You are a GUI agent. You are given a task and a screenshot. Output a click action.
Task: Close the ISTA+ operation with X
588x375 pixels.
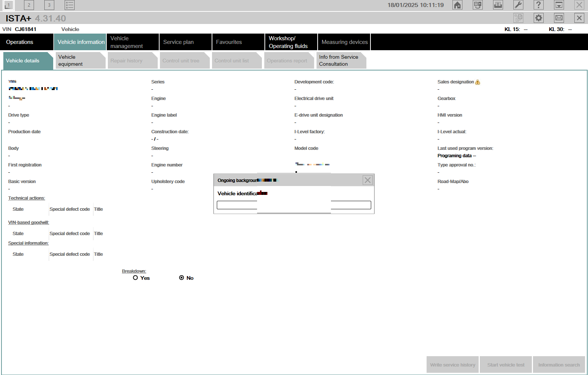click(580, 18)
